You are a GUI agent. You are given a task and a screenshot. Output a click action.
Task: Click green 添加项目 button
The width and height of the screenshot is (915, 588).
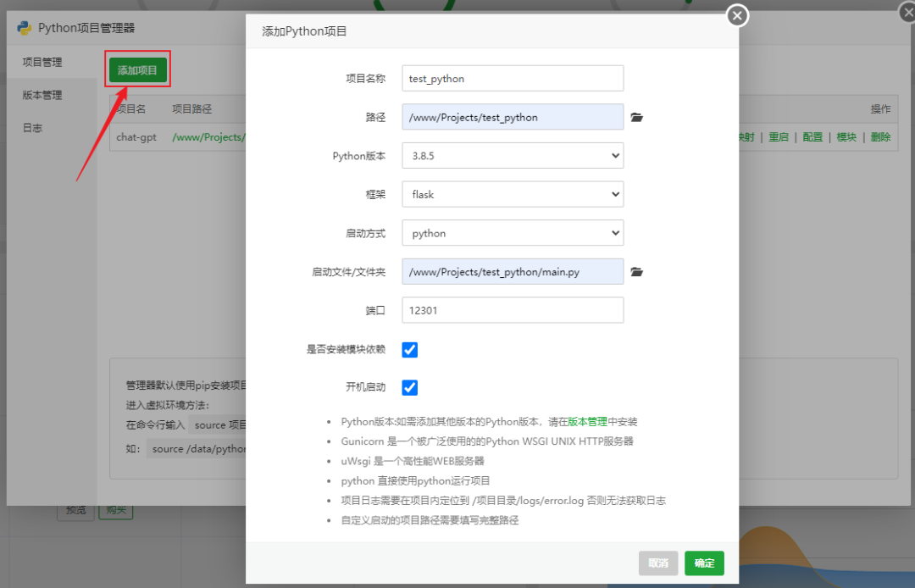[138, 70]
